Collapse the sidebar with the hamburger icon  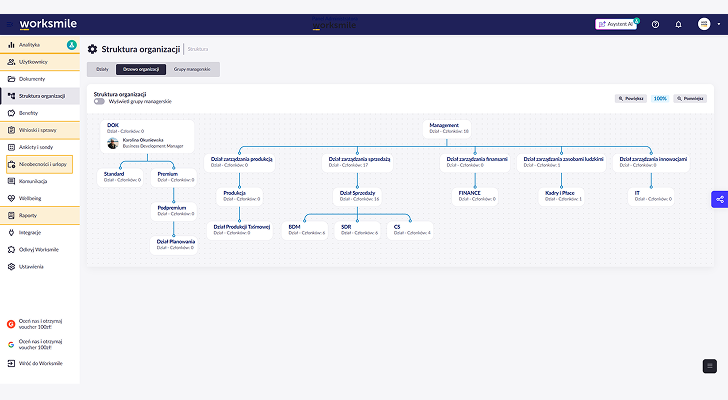(9, 24)
